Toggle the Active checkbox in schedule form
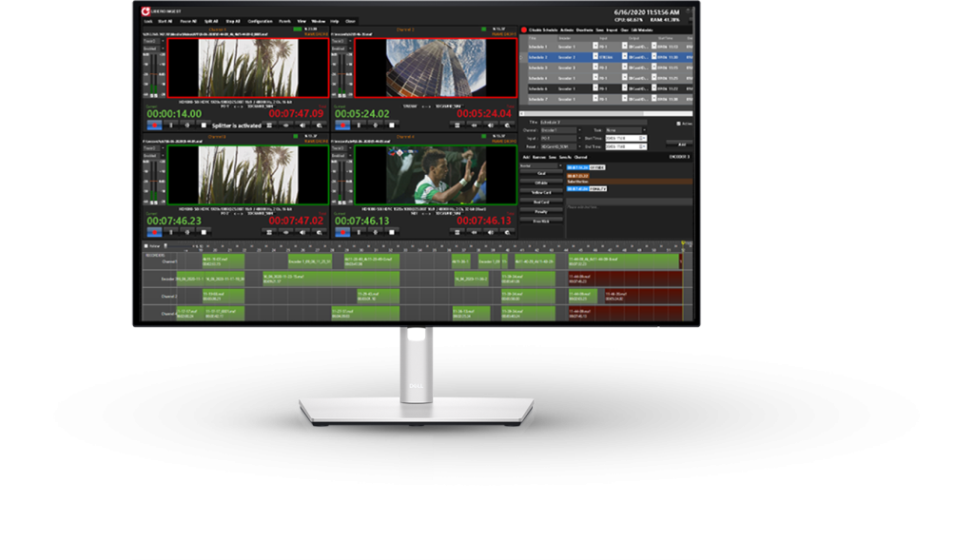Viewport: 974px width, 560px height. (x=678, y=123)
